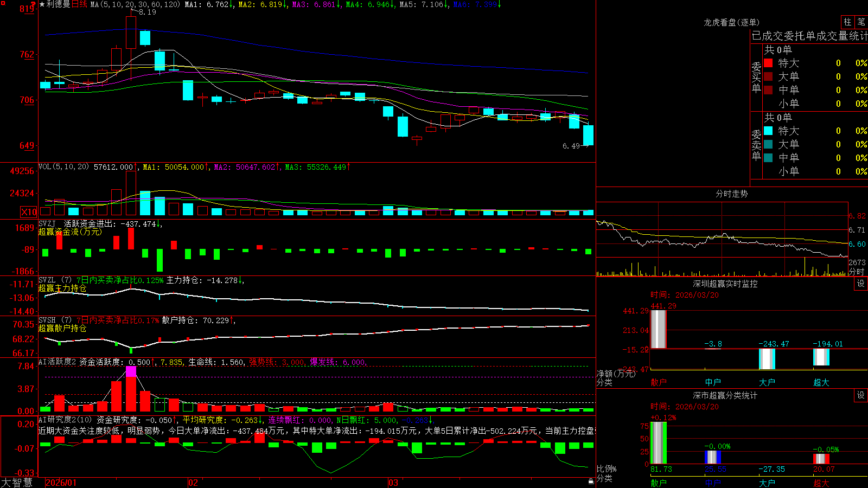The width and height of the screenshot is (868, 488).
Task: Click the red 特大 buy order swatch
Action: [768, 63]
